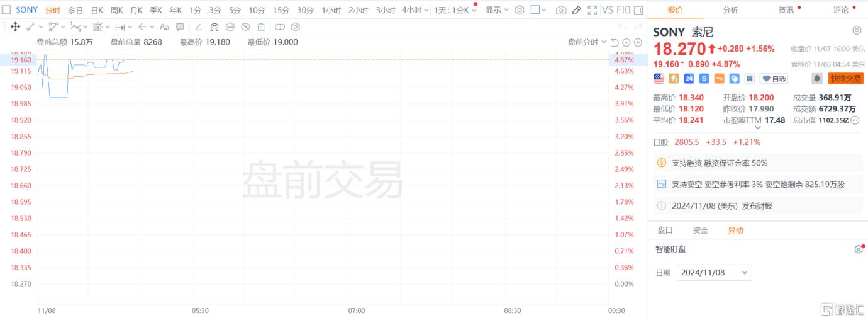Open channel tool options dropdown

click(64, 27)
